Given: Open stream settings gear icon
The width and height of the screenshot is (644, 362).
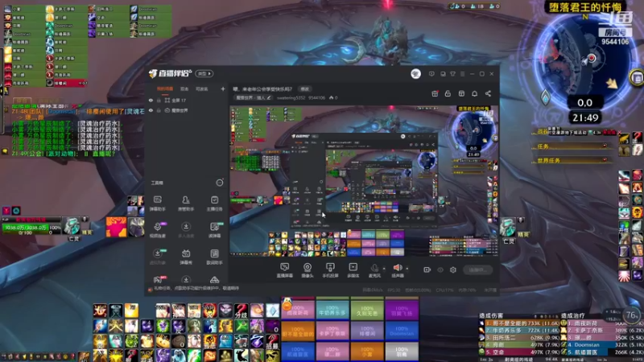Looking at the screenshot, I should click(453, 270).
